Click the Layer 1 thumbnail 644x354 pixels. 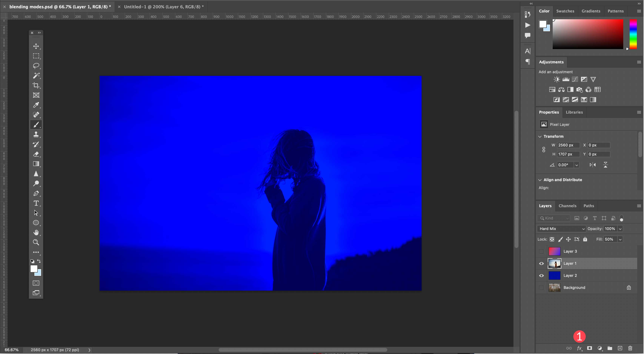pos(554,263)
